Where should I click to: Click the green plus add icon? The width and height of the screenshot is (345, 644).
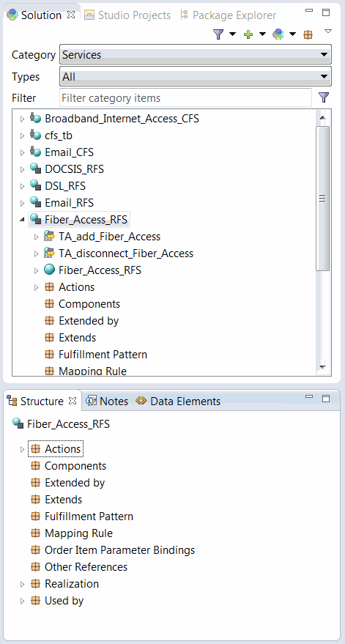point(248,34)
